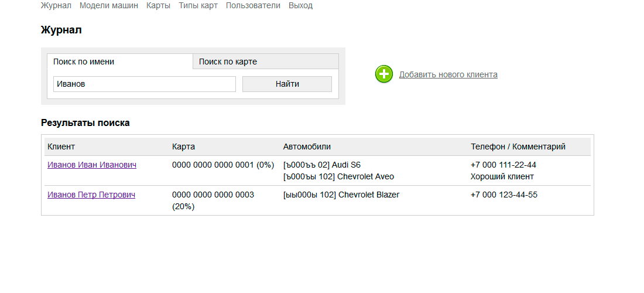Screen dimensions: 644x293
Task: Open client Иванов Петр Петрович
Action: pyautogui.click(x=91, y=195)
